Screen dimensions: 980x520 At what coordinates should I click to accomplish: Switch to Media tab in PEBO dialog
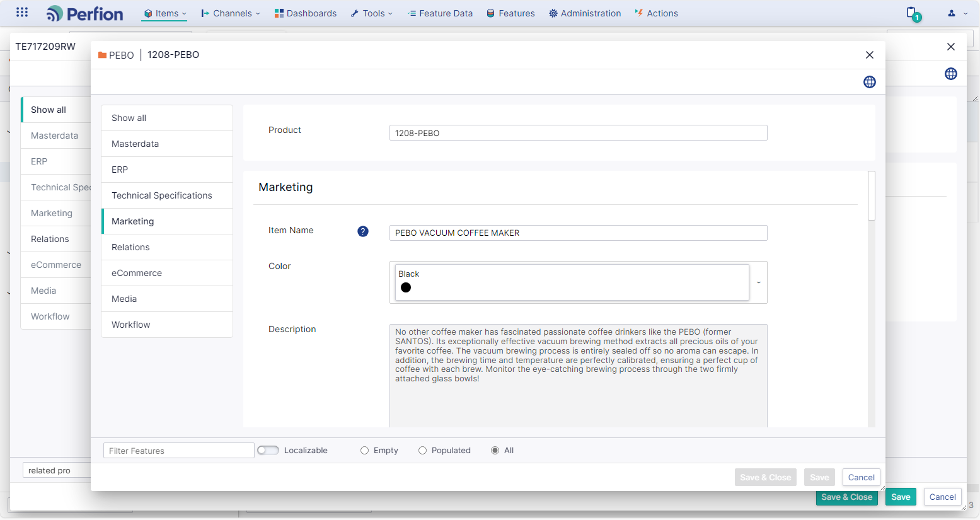[167, 299]
